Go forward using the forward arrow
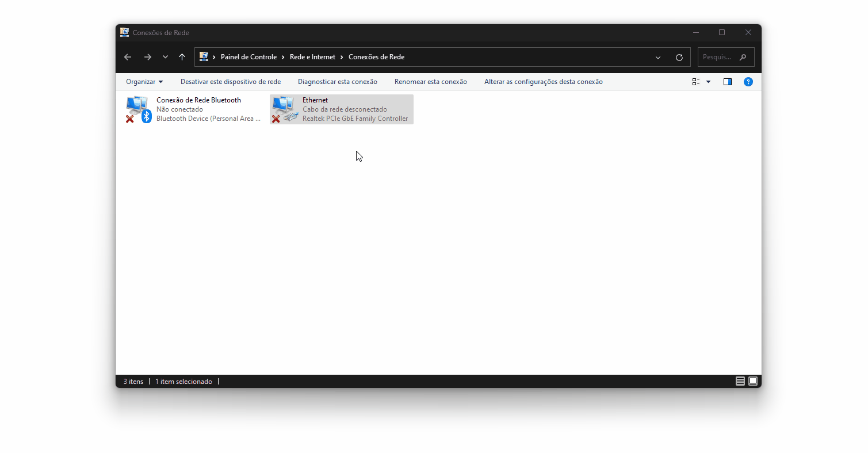Image resolution: width=868 pixels, height=453 pixels. coord(148,57)
